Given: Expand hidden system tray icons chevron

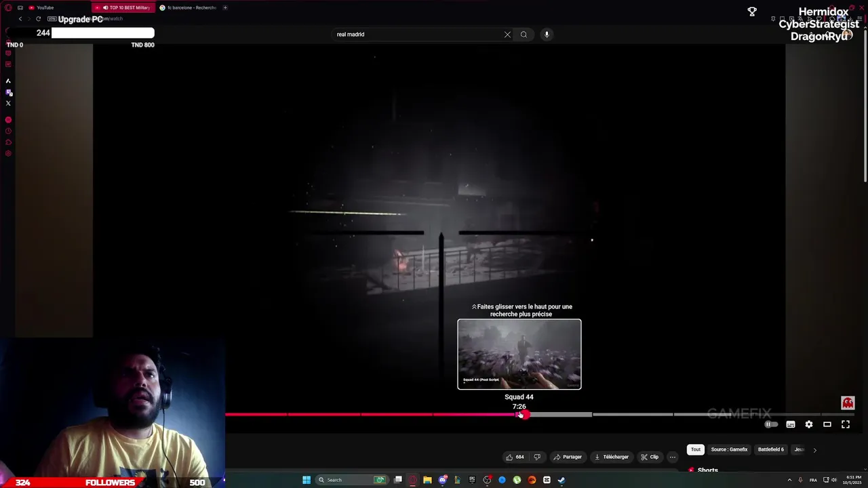Looking at the screenshot, I should click(x=789, y=480).
